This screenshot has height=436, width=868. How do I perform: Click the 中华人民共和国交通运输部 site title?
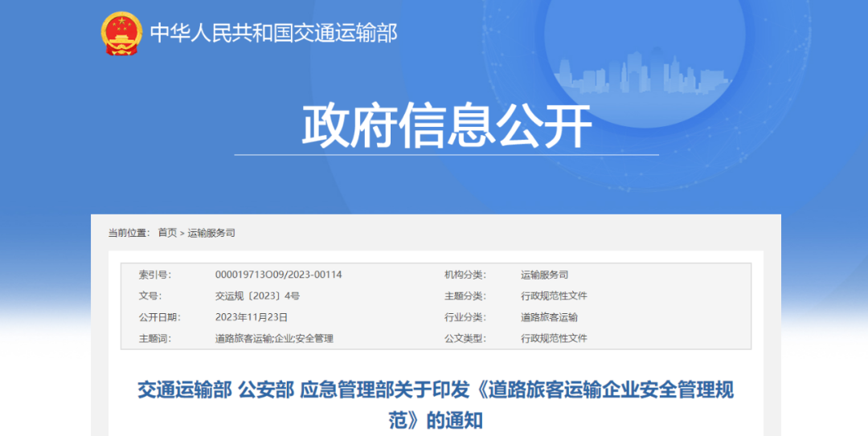pyautogui.click(x=273, y=34)
